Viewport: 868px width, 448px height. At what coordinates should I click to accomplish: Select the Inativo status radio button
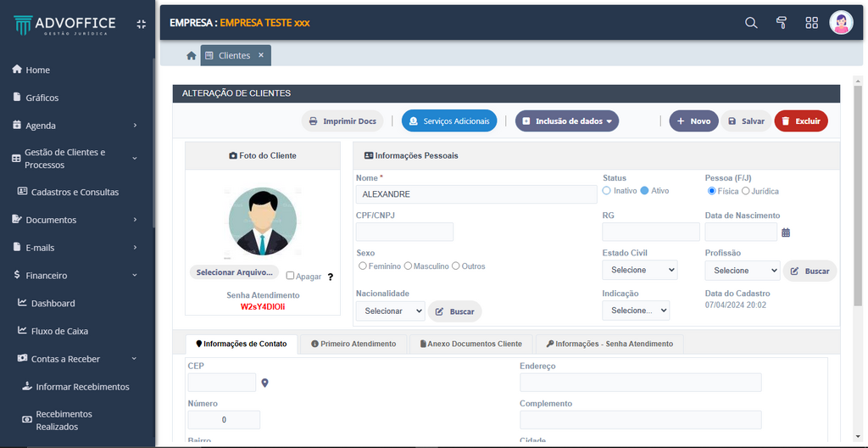[x=607, y=191]
